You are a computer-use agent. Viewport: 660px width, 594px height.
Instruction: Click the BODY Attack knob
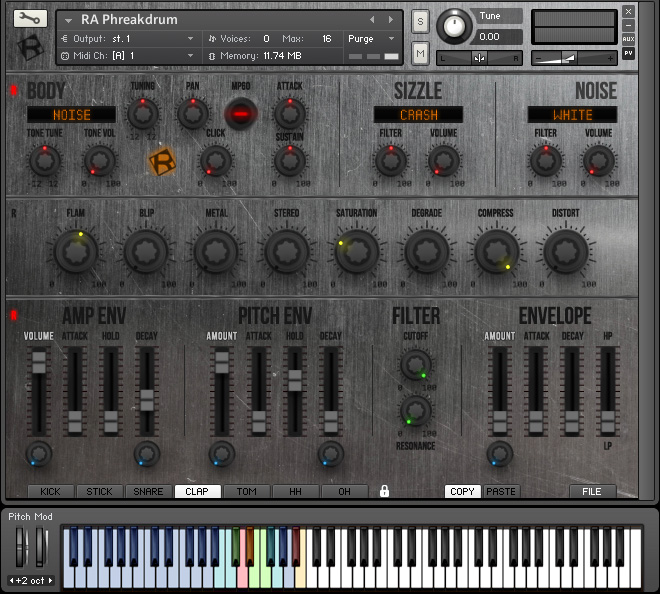(x=290, y=114)
